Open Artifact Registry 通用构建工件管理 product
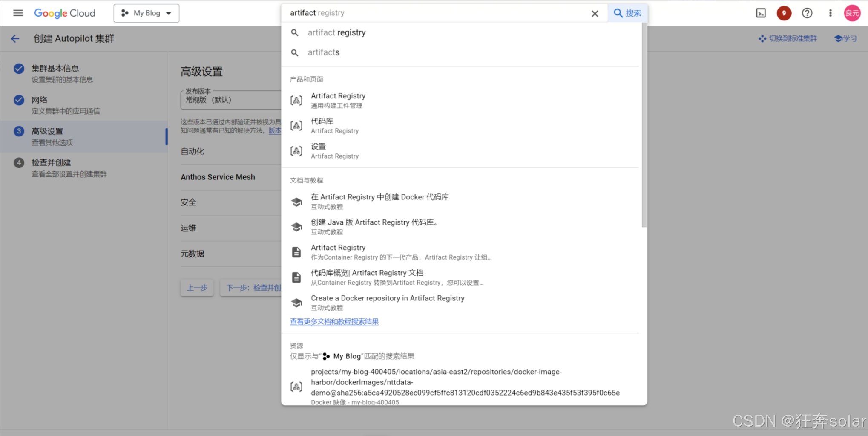The height and width of the screenshot is (436, 868). (x=460, y=100)
